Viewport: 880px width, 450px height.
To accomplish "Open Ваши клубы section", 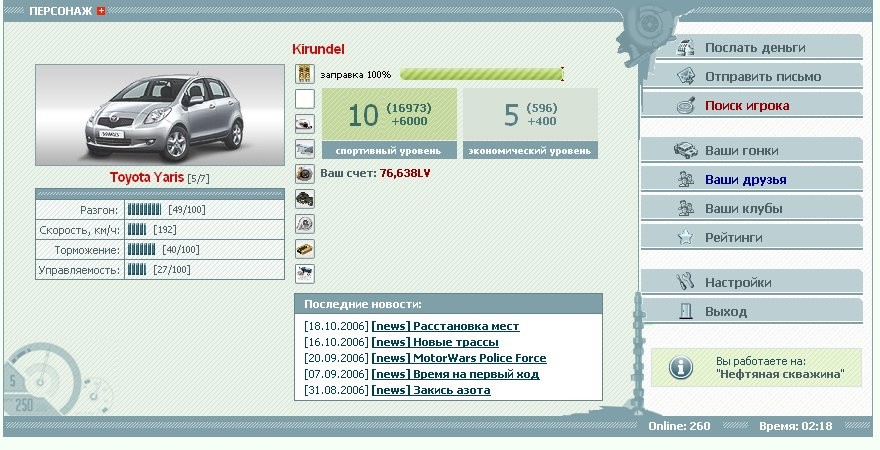I will point(751,208).
